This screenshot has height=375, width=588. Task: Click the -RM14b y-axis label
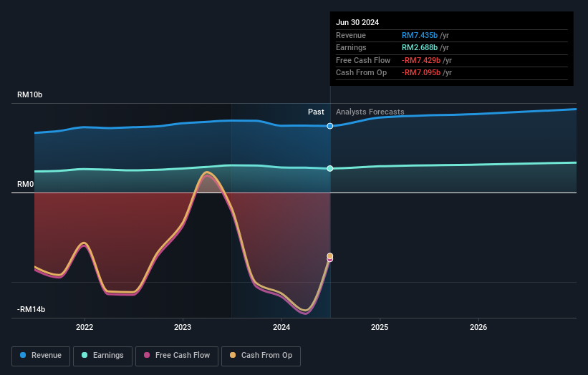(31, 309)
